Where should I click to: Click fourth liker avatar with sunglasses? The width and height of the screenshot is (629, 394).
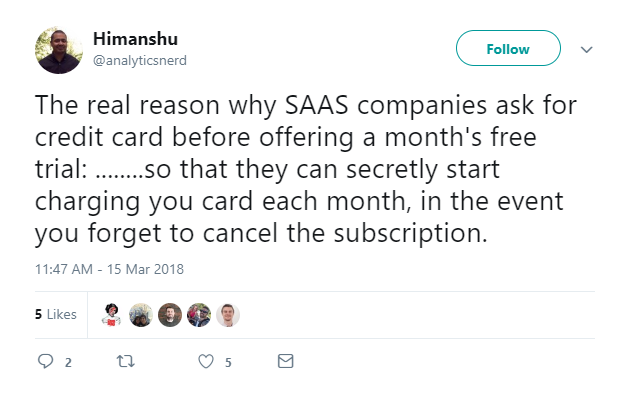click(x=199, y=315)
